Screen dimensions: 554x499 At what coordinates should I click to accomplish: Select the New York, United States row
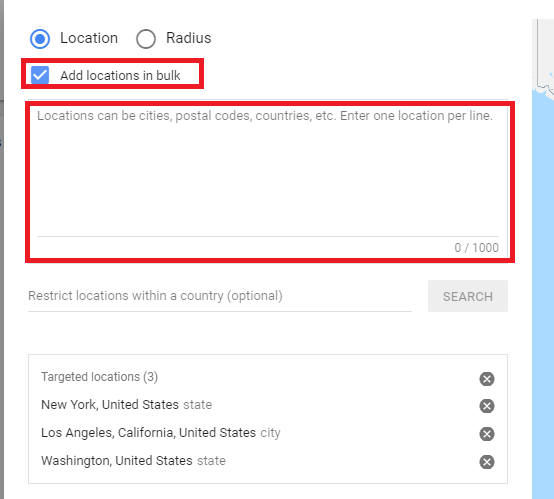(268, 405)
